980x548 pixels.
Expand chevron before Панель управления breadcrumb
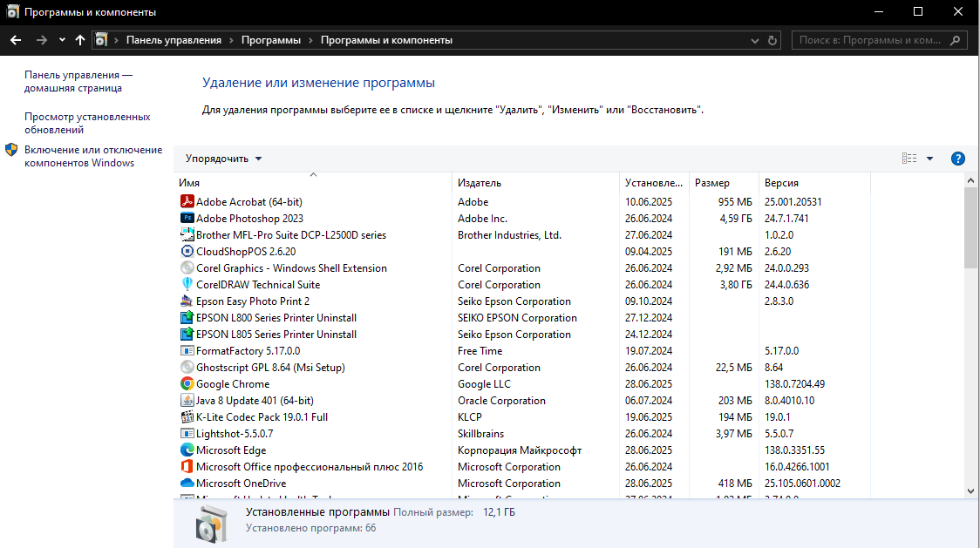pos(116,40)
